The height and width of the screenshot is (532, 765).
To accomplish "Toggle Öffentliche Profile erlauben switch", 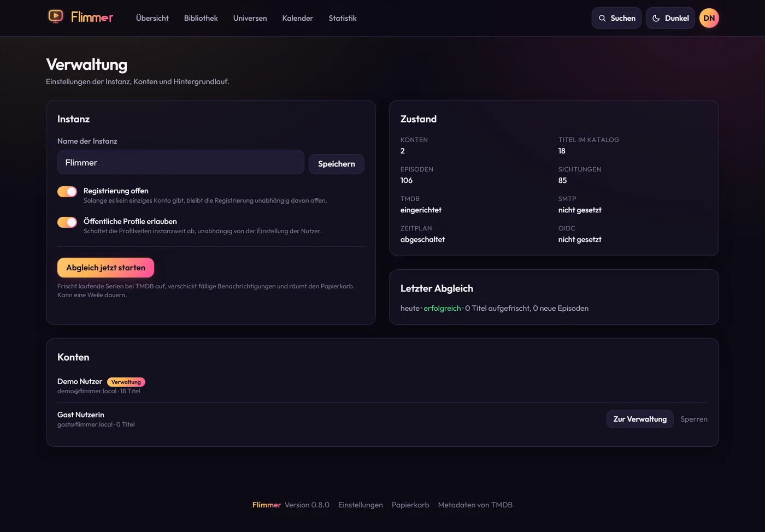I will [67, 222].
